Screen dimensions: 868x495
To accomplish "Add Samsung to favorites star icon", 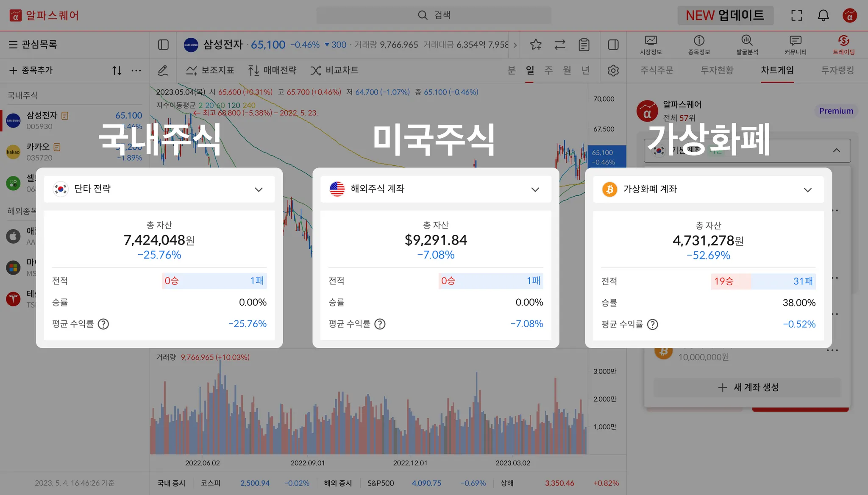I will (536, 44).
